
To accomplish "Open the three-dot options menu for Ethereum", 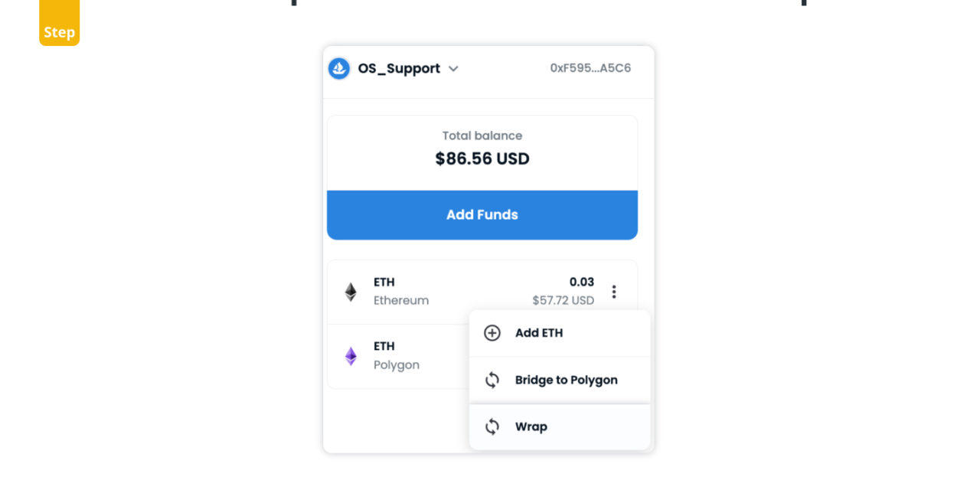I will click(614, 291).
